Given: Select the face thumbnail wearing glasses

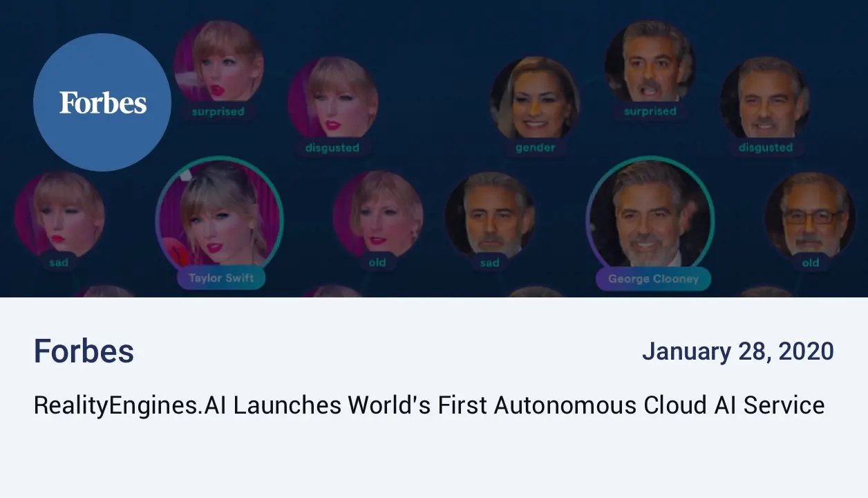Looking at the screenshot, I should 810,216.
